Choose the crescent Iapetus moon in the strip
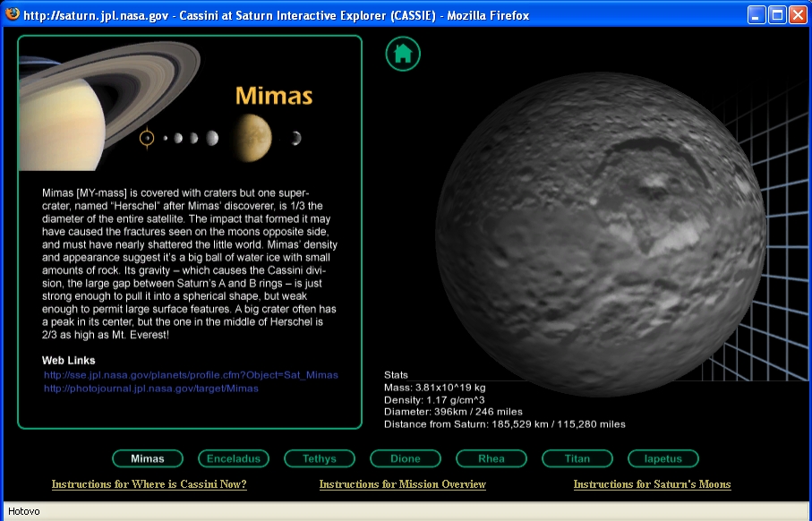This screenshot has width=812, height=521. click(x=295, y=138)
